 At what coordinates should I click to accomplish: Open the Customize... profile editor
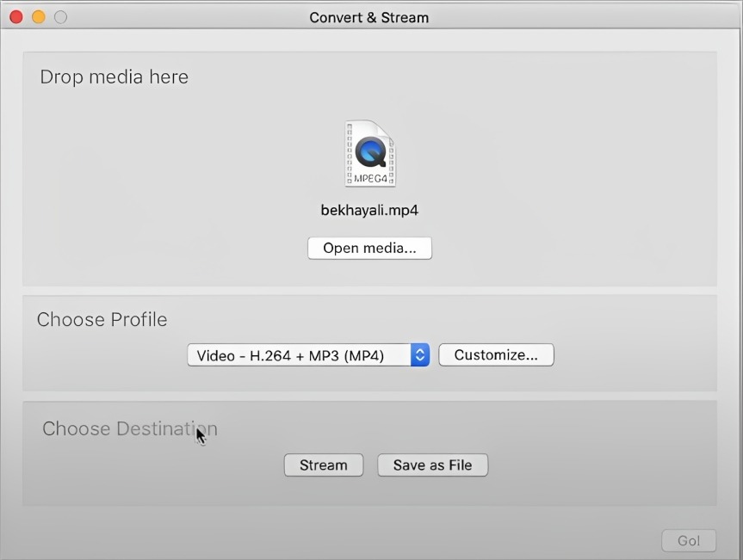coord(496,354)
